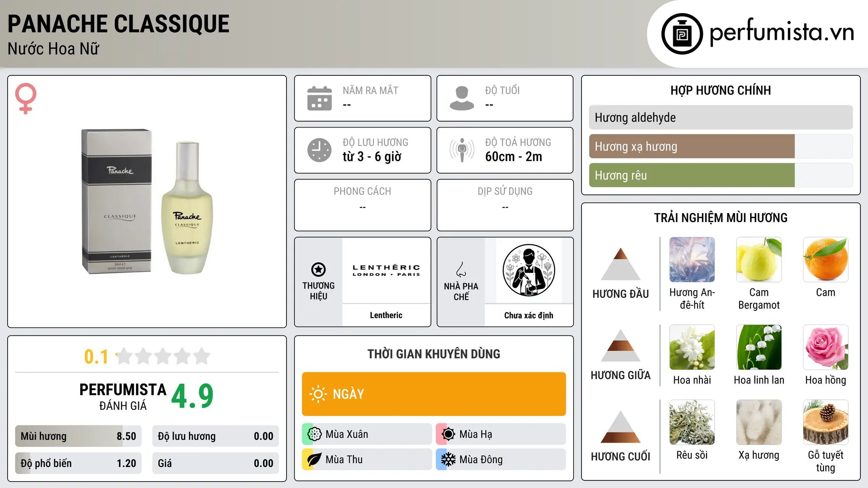
Task: Click the Hương đầu pyramid icon
Action: click(620, 264)
